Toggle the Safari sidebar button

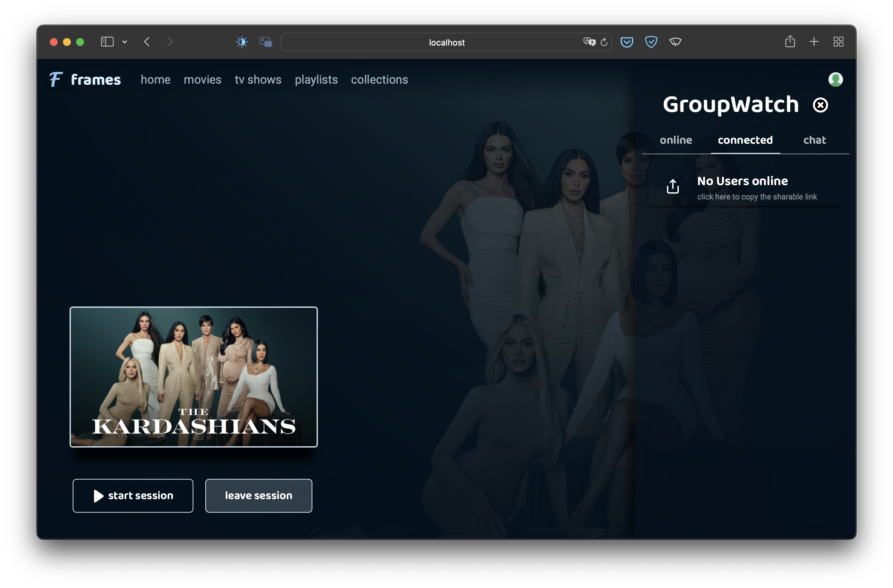[107, 42]
